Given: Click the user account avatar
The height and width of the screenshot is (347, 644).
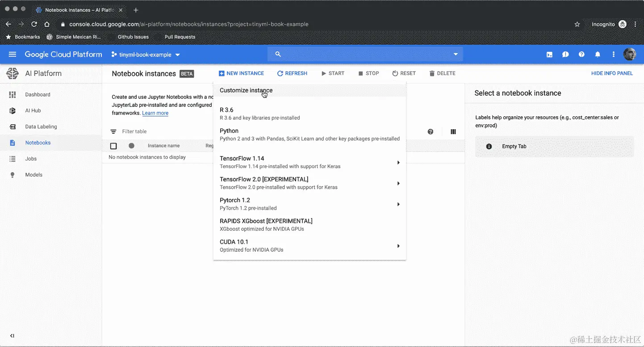Looking at the screenshot, I should (x=630, y=55).
